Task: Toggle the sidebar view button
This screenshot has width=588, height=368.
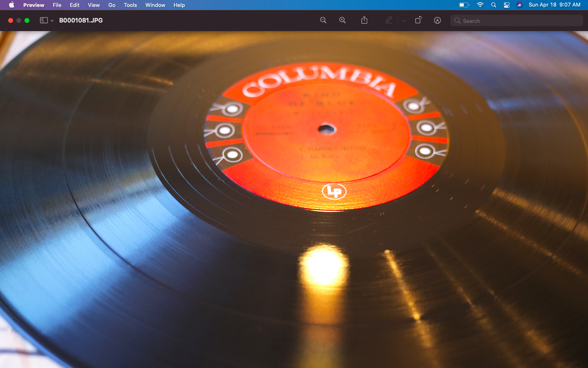Action: pyautogui.click(x=44, y=20)
